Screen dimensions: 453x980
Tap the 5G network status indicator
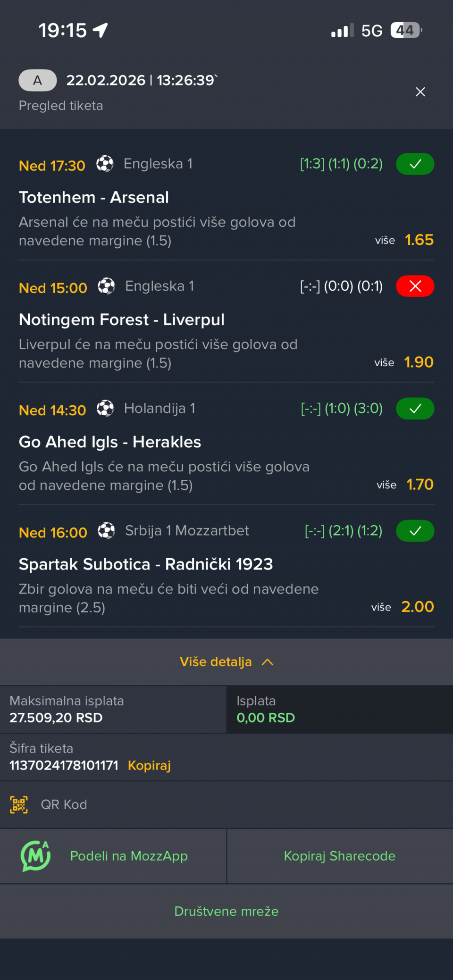point(371,31)
